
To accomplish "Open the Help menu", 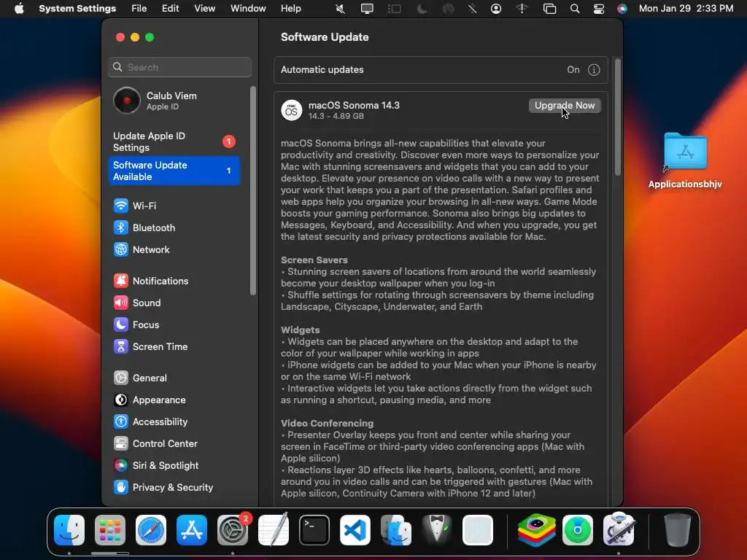I will pyautogui.click(x=290, y=9).
